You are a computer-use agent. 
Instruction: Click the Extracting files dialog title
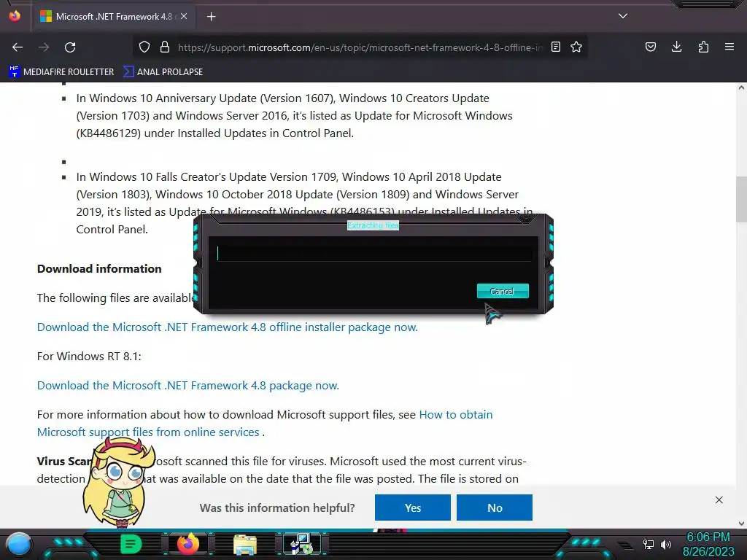pos(373,225)
